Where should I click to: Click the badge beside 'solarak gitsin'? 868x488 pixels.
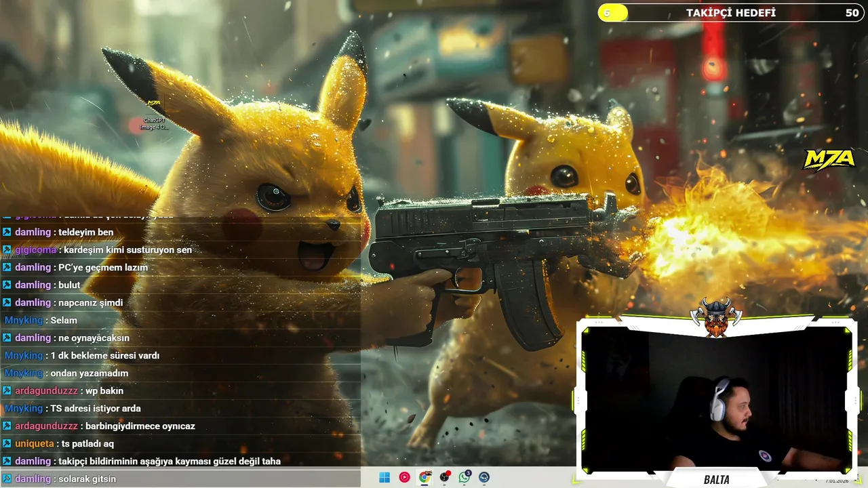click(7, 479)
